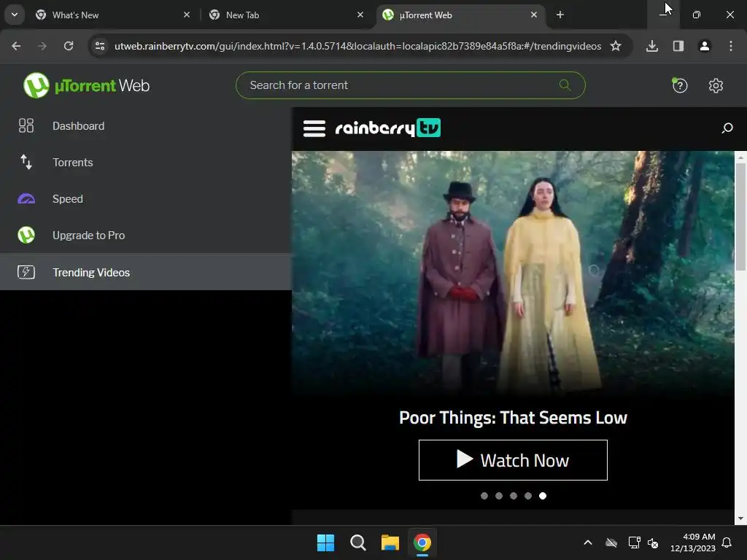
Task: Close the New Tab browser tab
Action: click(x=360, y=15)
